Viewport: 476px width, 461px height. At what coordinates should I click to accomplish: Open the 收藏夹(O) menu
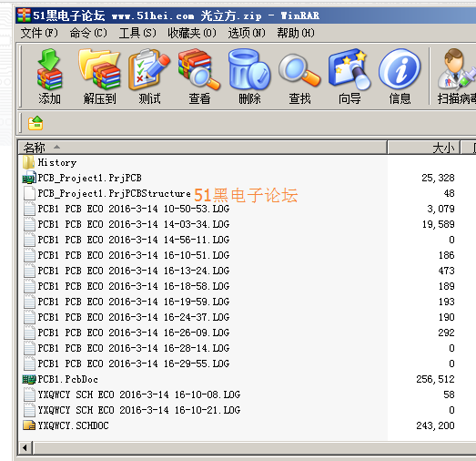click(x=192, y=33)
